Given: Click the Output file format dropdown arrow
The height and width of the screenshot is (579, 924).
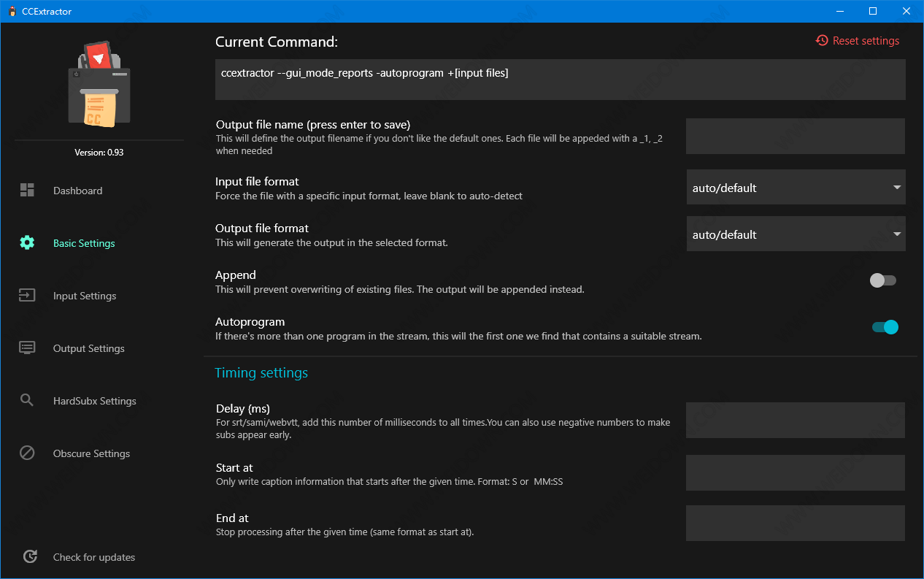Looking at the screenshot, I should (897, 234).
